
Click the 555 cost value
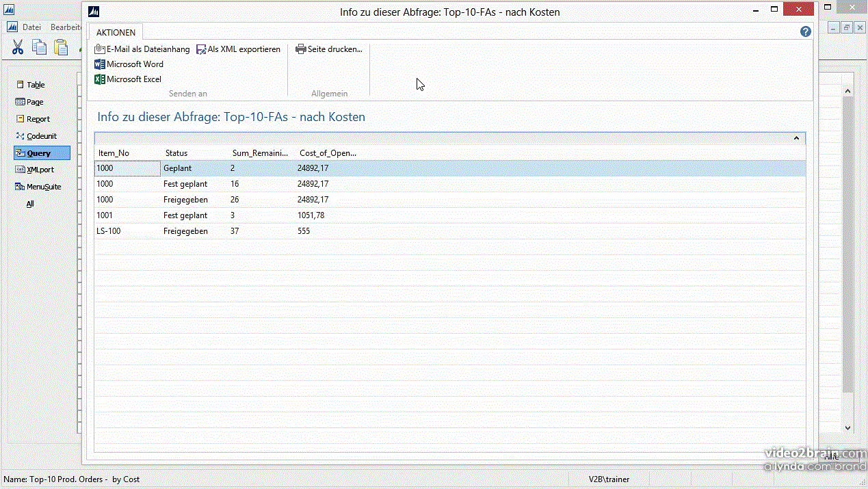[304, 231]
